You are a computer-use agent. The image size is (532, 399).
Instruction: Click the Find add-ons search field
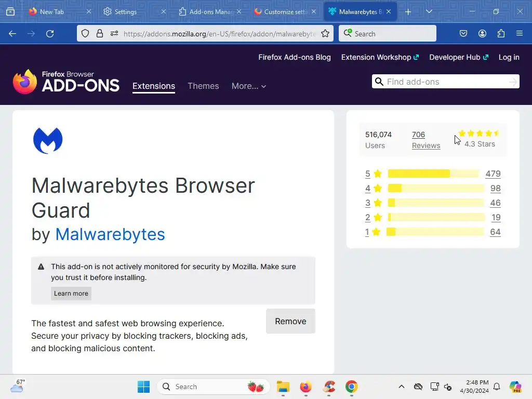coord(445,82)
